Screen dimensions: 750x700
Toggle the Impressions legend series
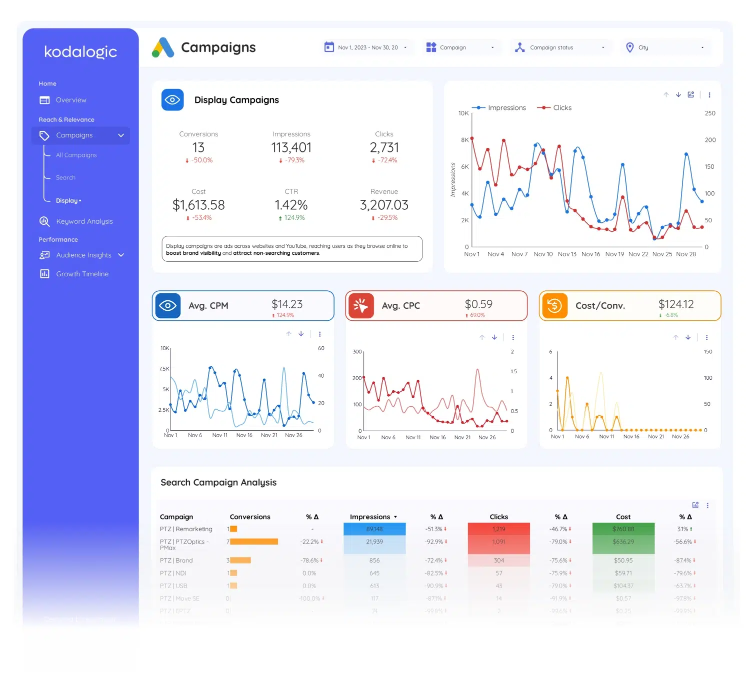coord(499,107)
